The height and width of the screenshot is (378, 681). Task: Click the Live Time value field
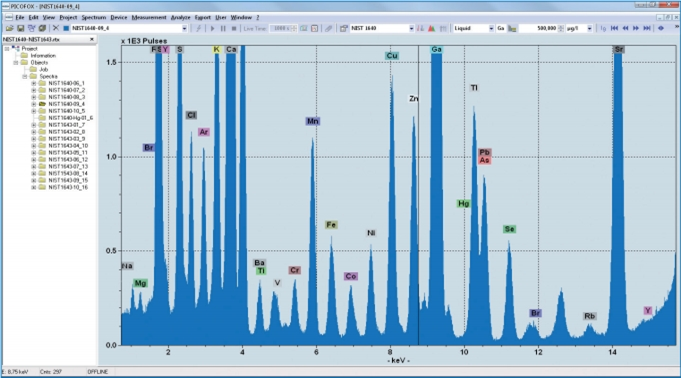(280, 28)
